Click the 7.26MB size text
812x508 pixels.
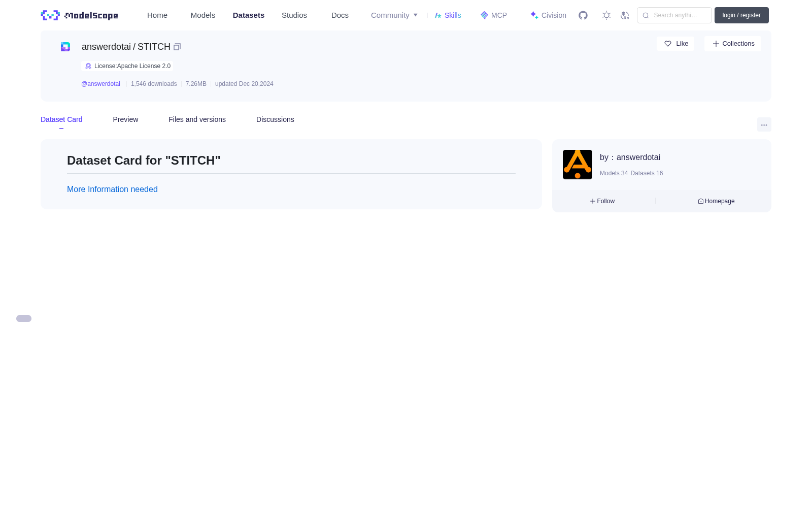pyautogui.click(x=196, y=84)
